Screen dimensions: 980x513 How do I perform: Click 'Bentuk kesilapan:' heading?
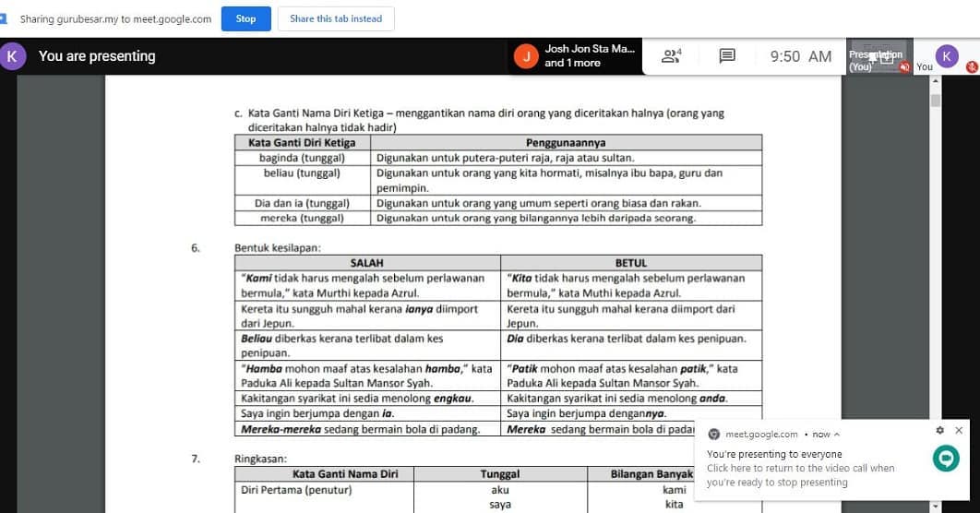click(x=278, y=247)
